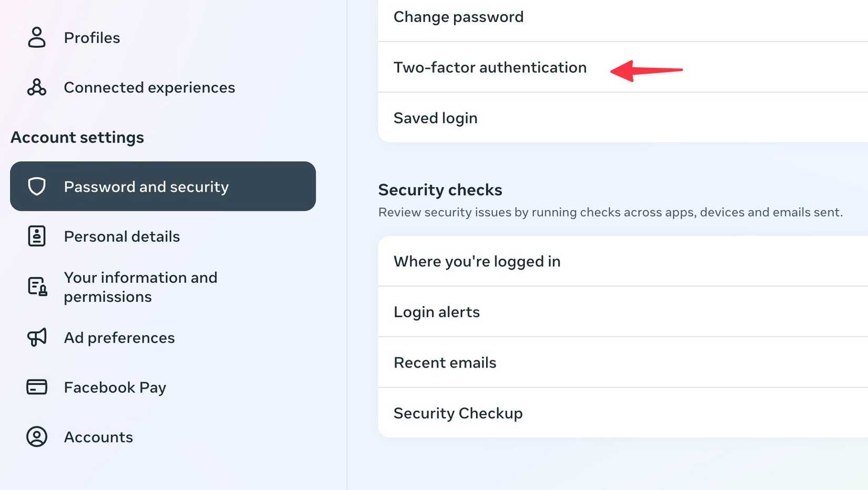Image resolution: width=868 pixels, height=490 pixels.
Task: Open Facebook Pay settings from sidebar
Action: pos(115,387)
